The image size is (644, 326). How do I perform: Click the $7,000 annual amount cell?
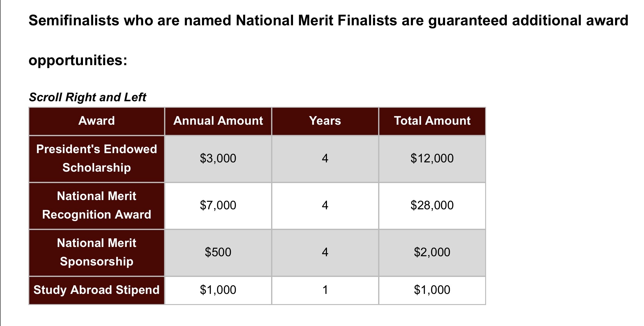pyautogui.click(x=218, y=205)
